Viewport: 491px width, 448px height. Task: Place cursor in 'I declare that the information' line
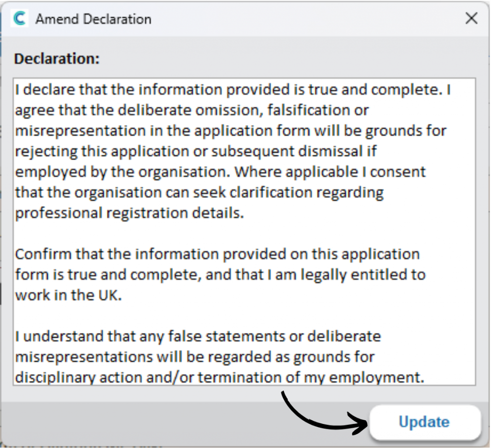(233, 90)
